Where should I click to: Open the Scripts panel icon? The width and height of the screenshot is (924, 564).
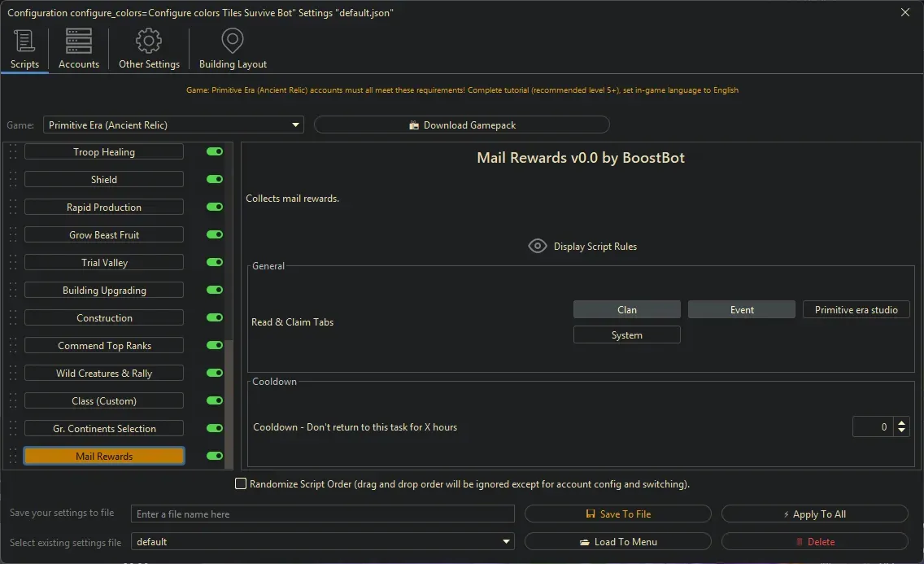click(x=24, y=40)
